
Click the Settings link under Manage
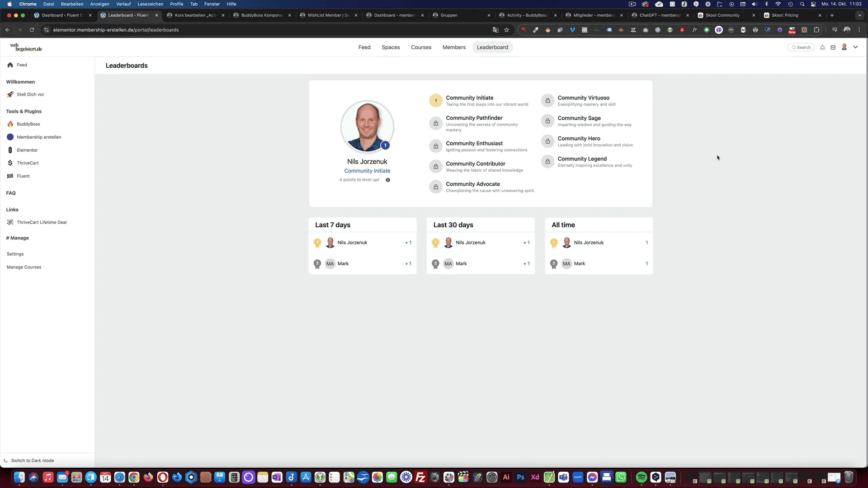[x=15, y=254]
